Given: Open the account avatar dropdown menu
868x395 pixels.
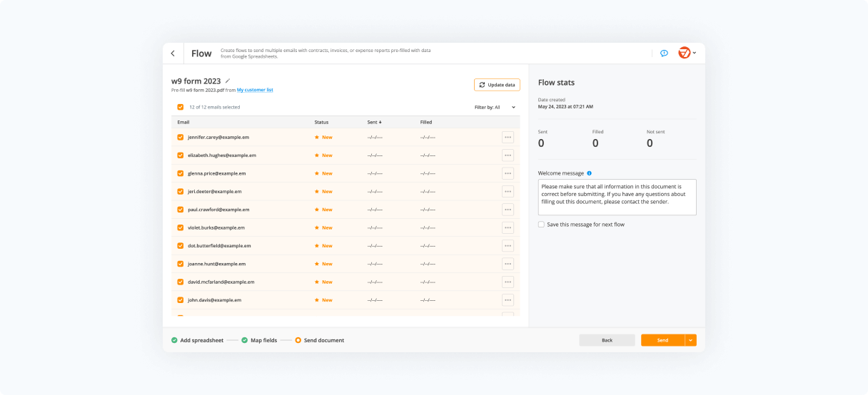Looking at the screenshot, I should [x=687, y=53].
